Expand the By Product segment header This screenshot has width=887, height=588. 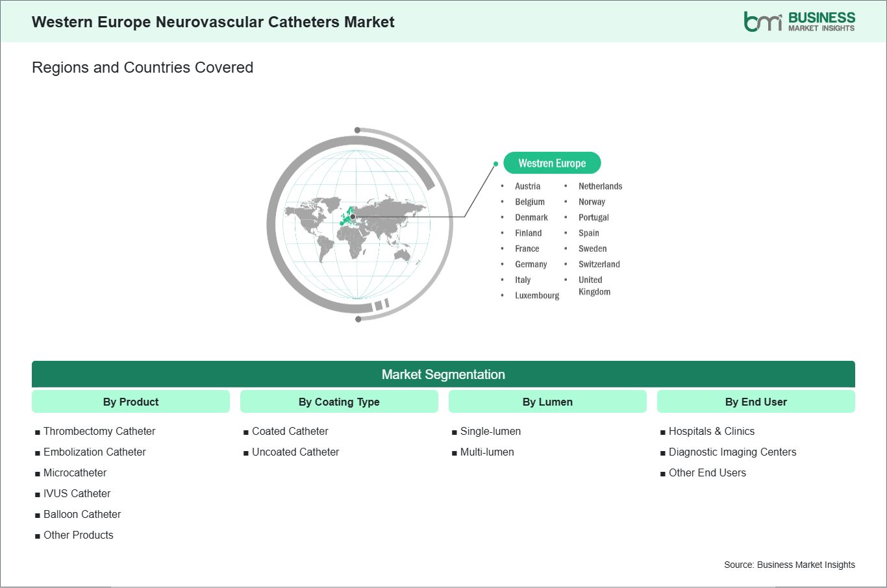[x=131, y=401]
